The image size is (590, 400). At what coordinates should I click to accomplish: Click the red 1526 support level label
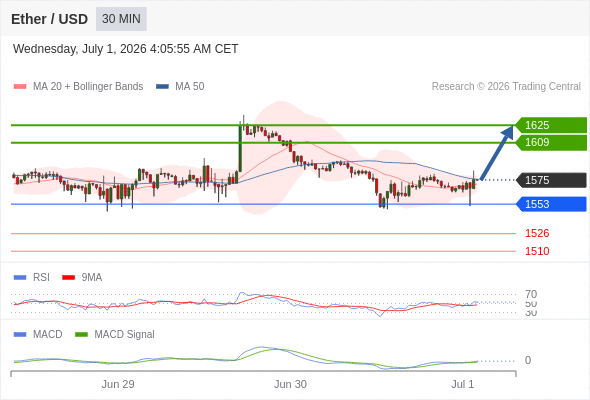[537, 233]
